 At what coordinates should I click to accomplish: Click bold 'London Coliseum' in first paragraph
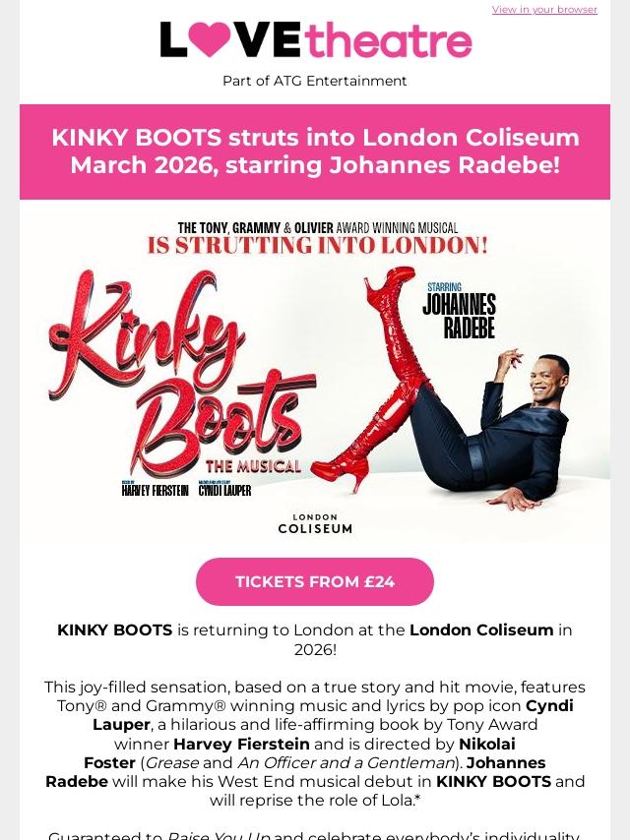tap(481, 630)
